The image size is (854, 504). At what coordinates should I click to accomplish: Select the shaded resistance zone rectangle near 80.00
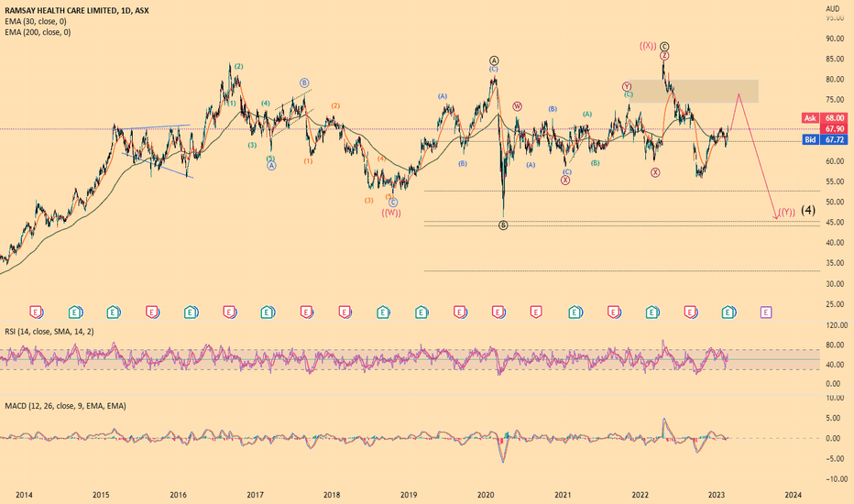pos(694,91)
